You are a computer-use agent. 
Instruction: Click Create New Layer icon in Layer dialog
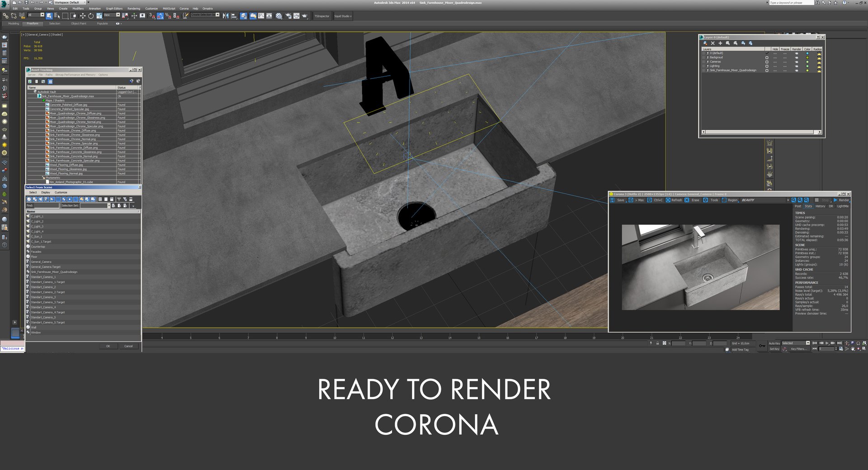pos(705,43)
